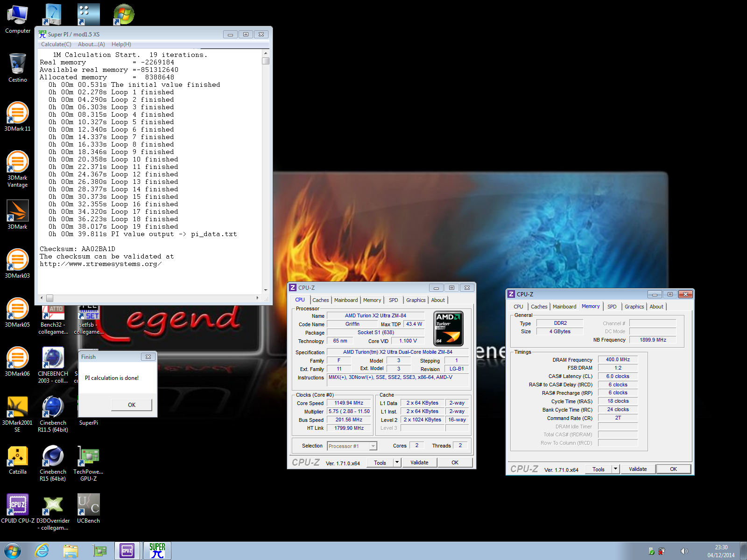This screenshot has width=747, height=560.
Task: Click Super PI horizontal scrollbar right arrow
Action: pos(257,298)
